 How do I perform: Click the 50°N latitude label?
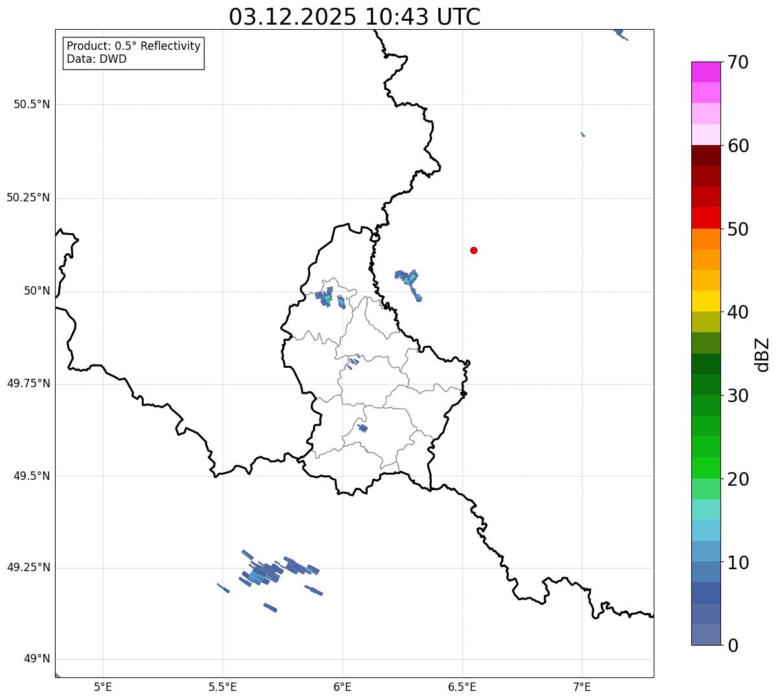37,291
